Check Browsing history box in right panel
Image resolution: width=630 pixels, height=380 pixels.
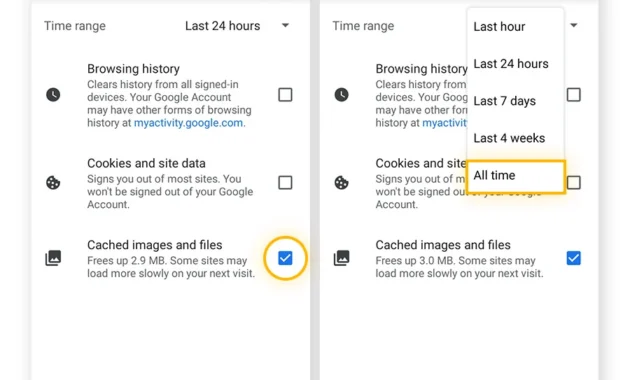coord(573,95)
